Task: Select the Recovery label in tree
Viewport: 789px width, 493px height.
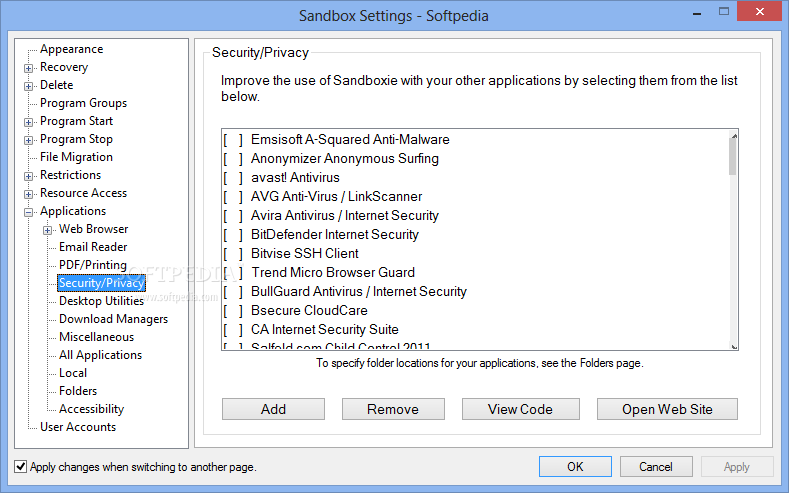Action: coord(64,67)
